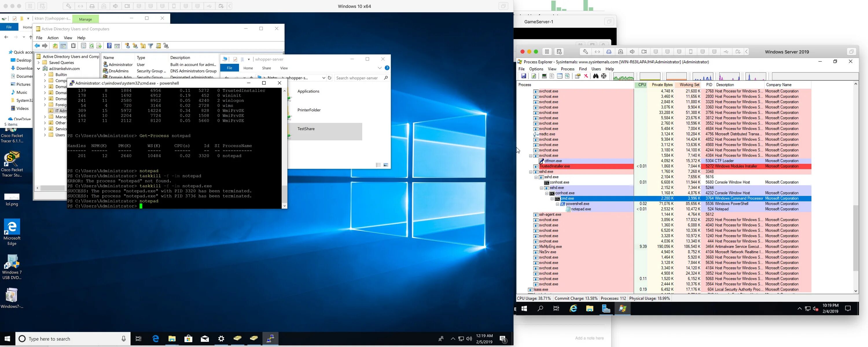Click Save icon in Process Explorer toolbar

pos(523,76)
